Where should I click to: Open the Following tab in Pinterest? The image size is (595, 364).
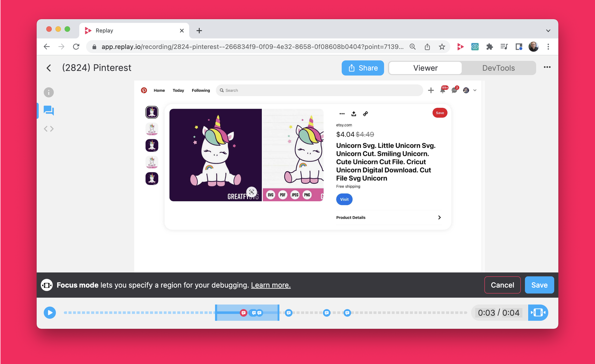click(x=201, y=90)
